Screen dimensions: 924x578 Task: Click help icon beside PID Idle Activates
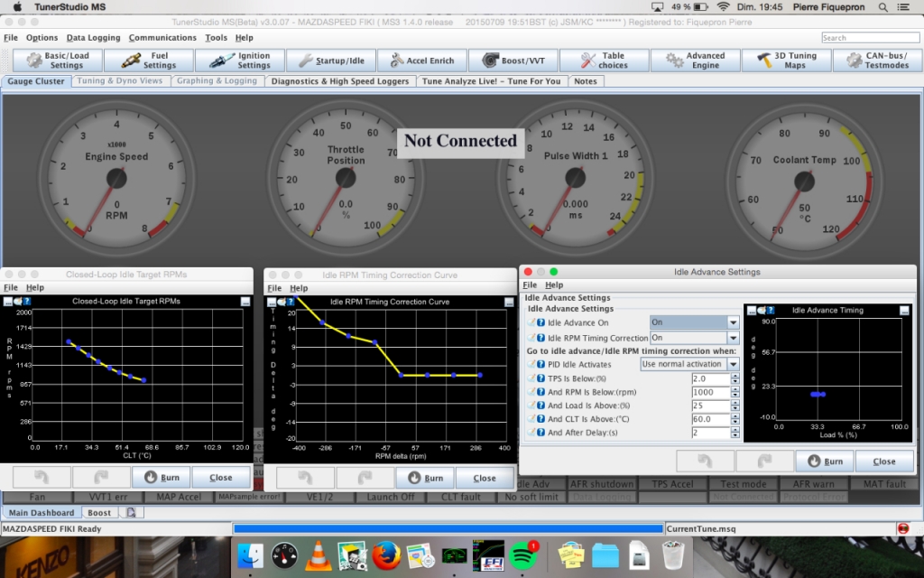tap(541, 365)
